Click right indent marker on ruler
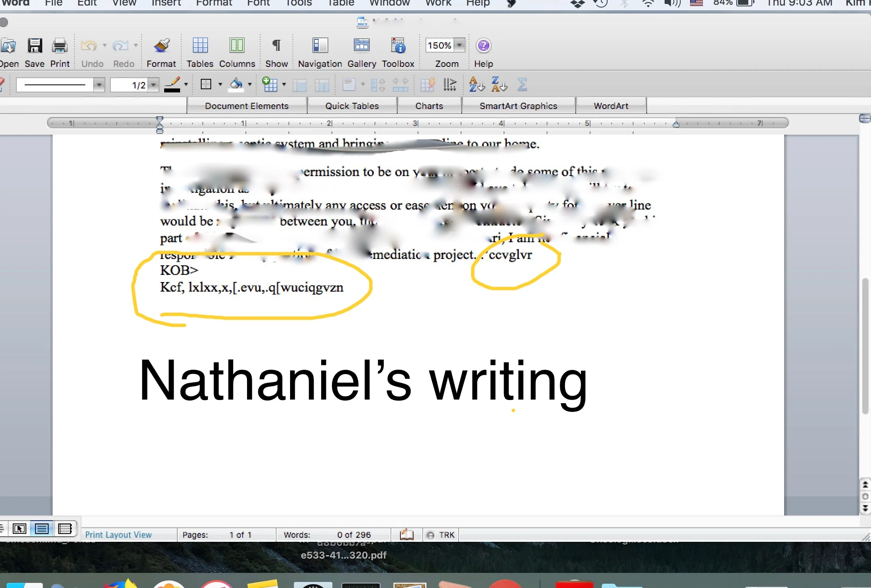Image resolution: width=871 pixels, height=588 pixels. [676, 124]
